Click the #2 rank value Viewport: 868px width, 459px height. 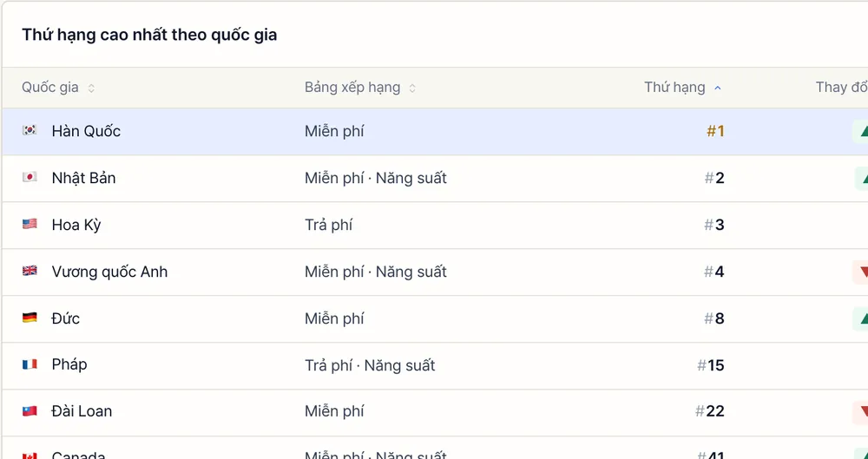tap(714, 178)
